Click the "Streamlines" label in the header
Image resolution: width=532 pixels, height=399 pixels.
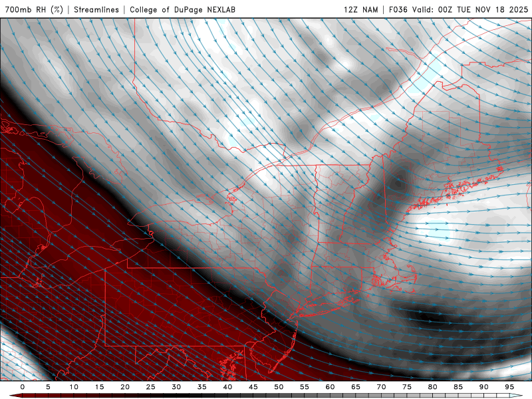tap(96, 9)
